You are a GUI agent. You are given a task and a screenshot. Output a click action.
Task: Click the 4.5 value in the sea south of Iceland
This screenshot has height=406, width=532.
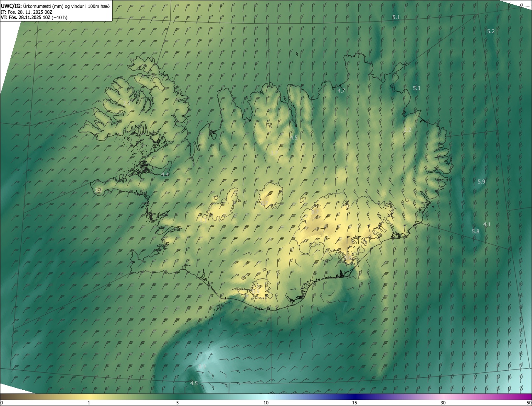tap(194, 384)
